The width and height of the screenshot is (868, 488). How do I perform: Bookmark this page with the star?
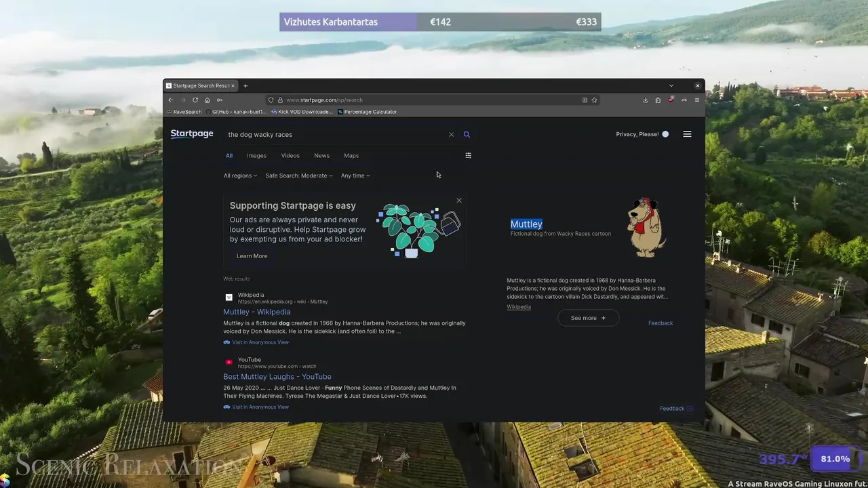tap(594, 100)
